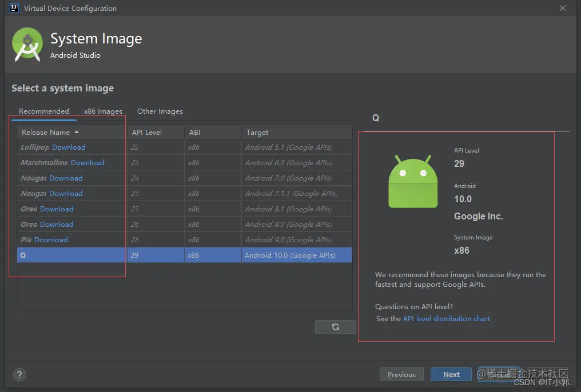Image resolution: width=581 pixels, height=392 pixels.
Task: Click the 'Select a system image' heading
Action: pyautogui.click(x=63, y=88)
